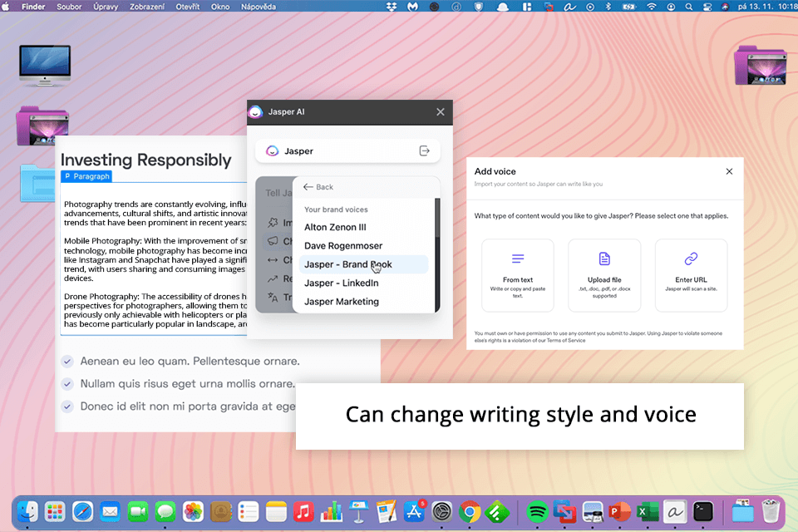Click check icon beside Donec id elit

click(x=67, y=406)
